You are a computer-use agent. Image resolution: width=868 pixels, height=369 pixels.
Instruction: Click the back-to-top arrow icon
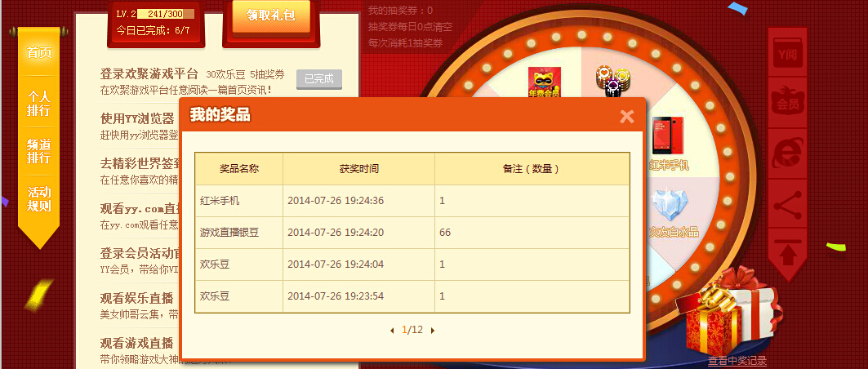click(787, 252)
